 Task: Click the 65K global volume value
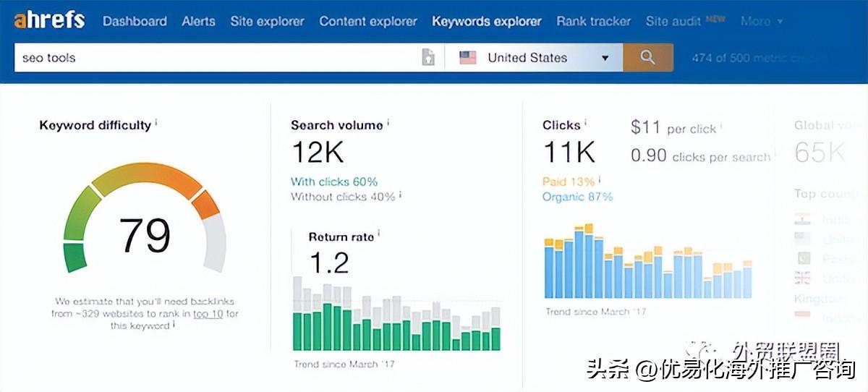[820, 153]
